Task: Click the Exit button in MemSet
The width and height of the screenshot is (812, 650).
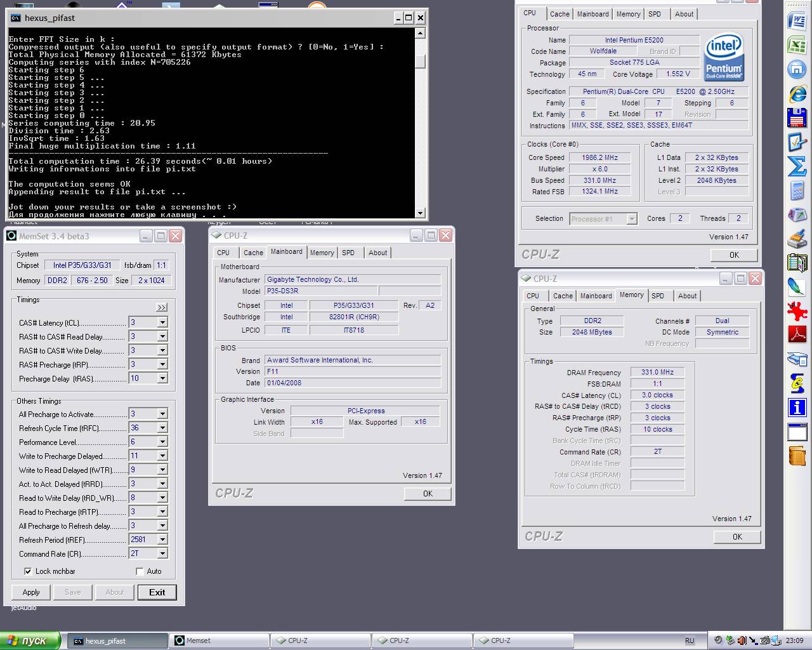Action: coord(157,592)
